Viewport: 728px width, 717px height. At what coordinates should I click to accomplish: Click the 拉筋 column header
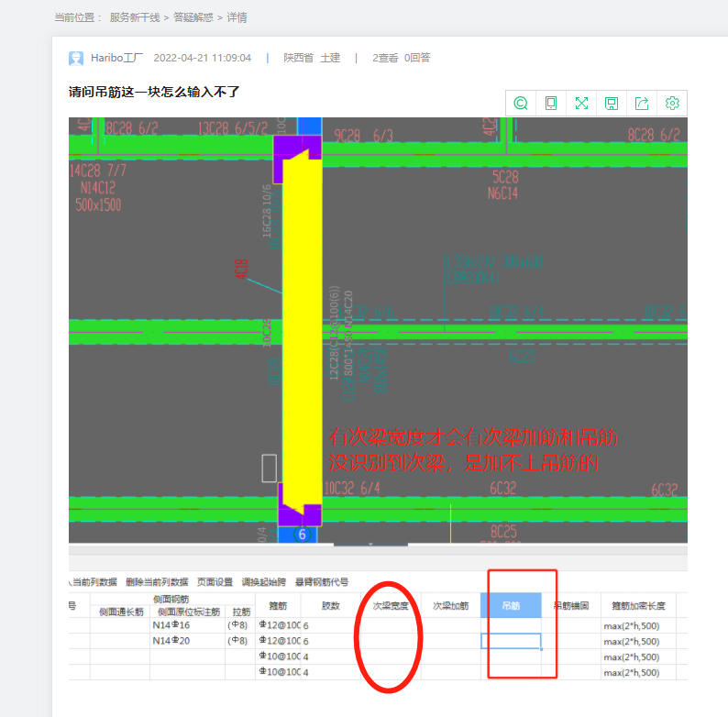241,612
